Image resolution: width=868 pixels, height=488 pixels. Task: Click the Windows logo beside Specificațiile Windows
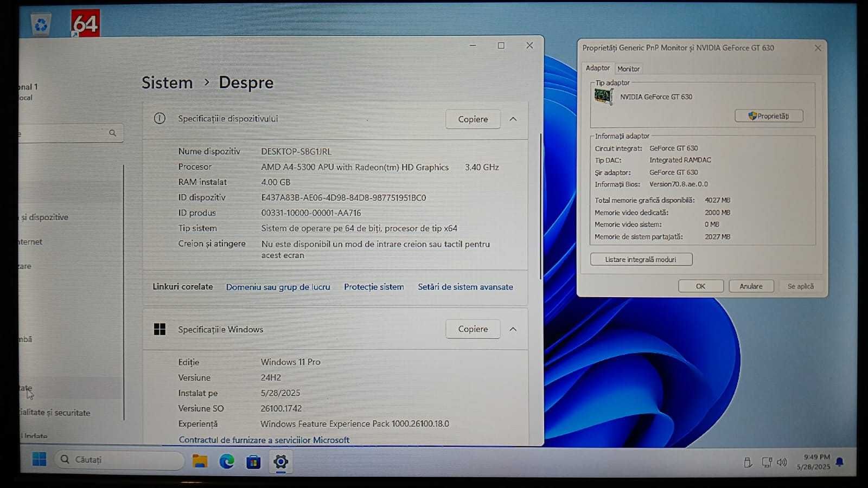[159, 329]
